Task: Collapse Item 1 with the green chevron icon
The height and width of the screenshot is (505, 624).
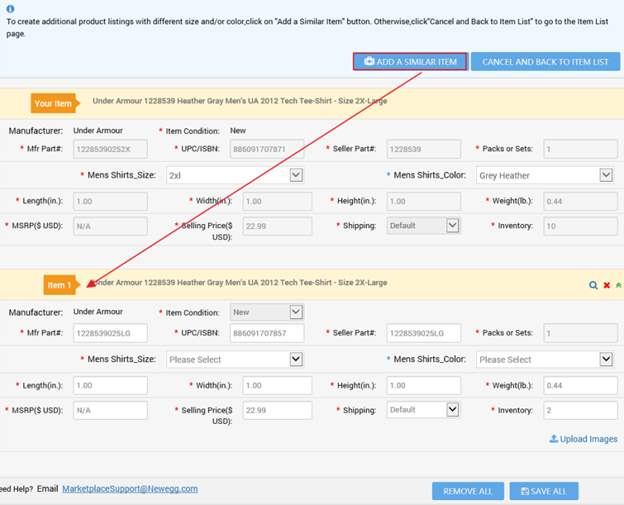Action: click(618, 285)
